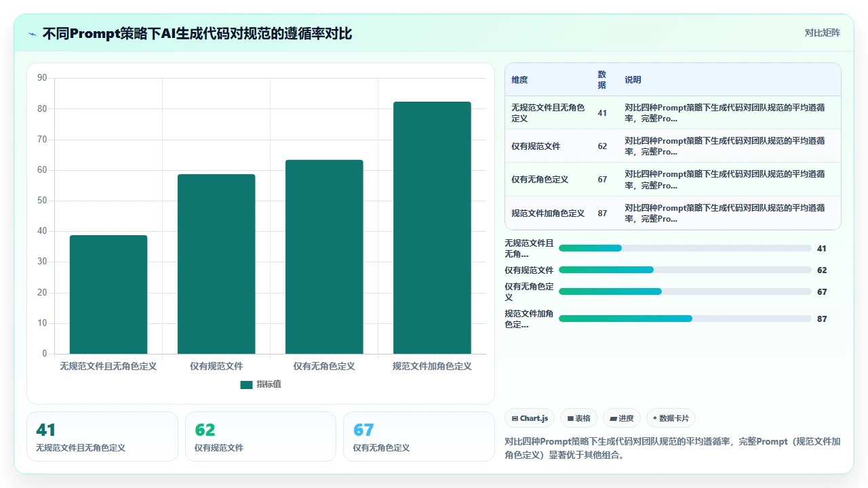The height and width of the screenshot is (488, 868).
Task: Click the description in the table's 87 row
Action: (x=726, y=213)
